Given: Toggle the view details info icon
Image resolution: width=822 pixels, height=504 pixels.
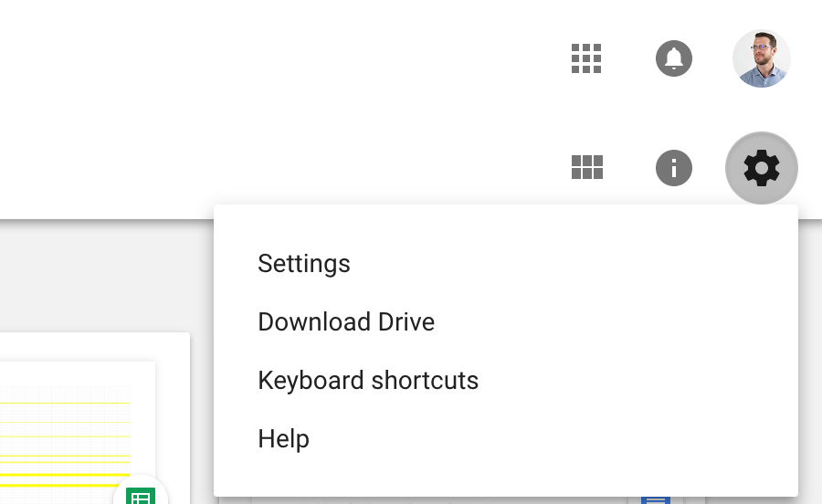Looking at the screenshot, I should [x=674, y=168].
